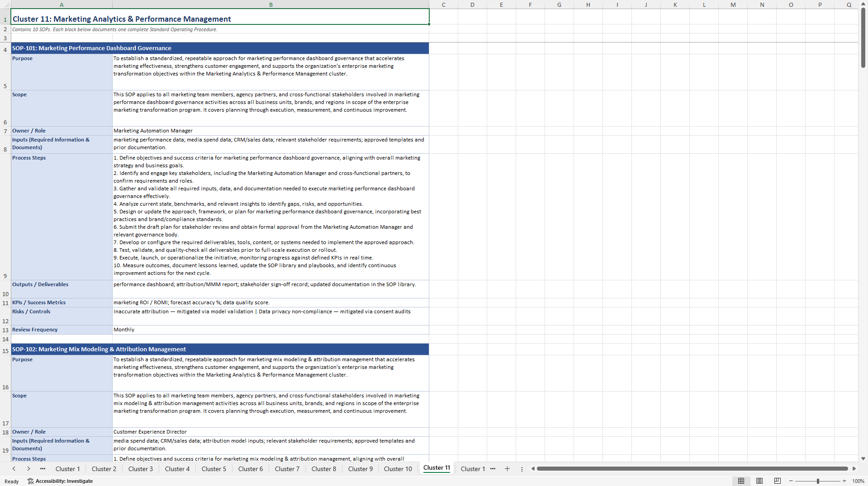
Task: Select the 'Customer Experience Director' owner cell
Action: tap(270, 432)
